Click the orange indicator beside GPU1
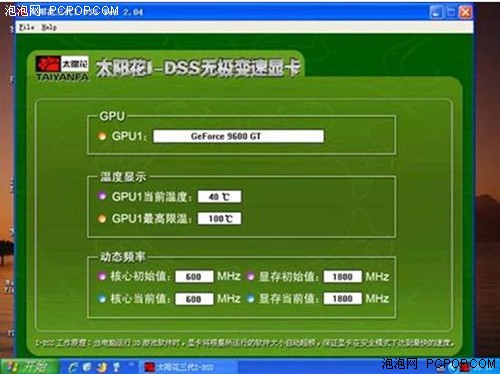 click(102, 136)
